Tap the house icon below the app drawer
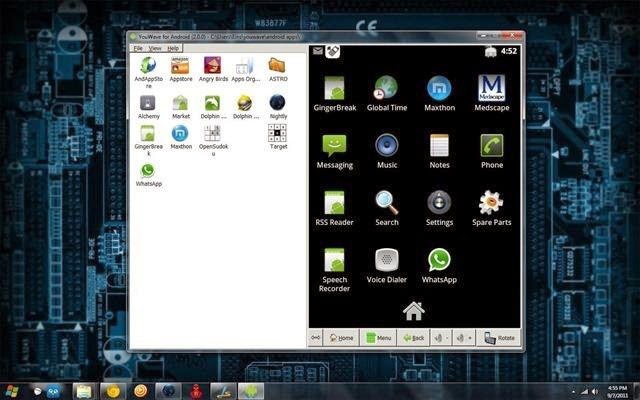The width and height of the screenshot is (640, 400). [x=413, y=311]
